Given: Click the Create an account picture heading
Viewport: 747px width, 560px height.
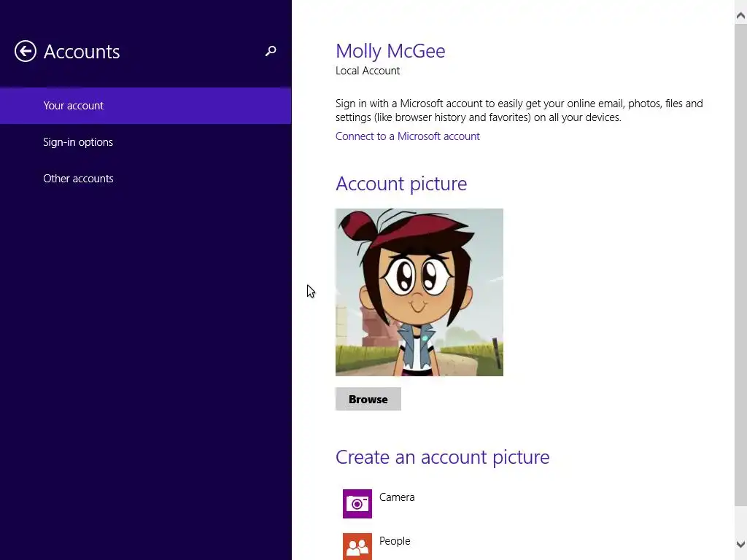Looking at the screenshot, I should click(443, 457).
